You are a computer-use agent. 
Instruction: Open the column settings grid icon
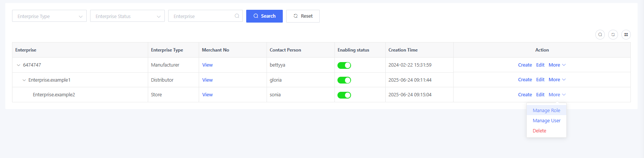tap(626, 35)
